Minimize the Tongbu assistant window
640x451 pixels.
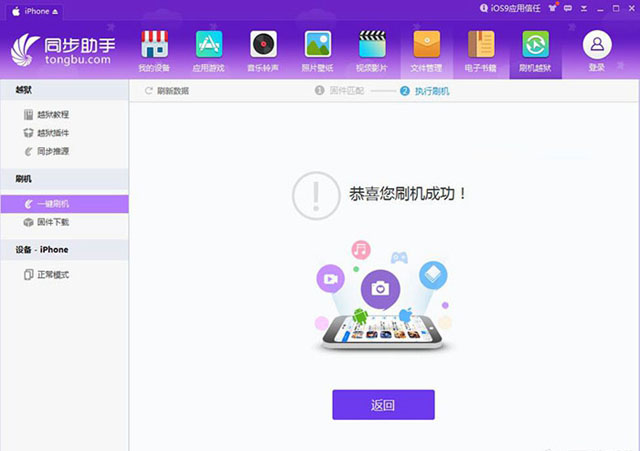coord(600,9)
